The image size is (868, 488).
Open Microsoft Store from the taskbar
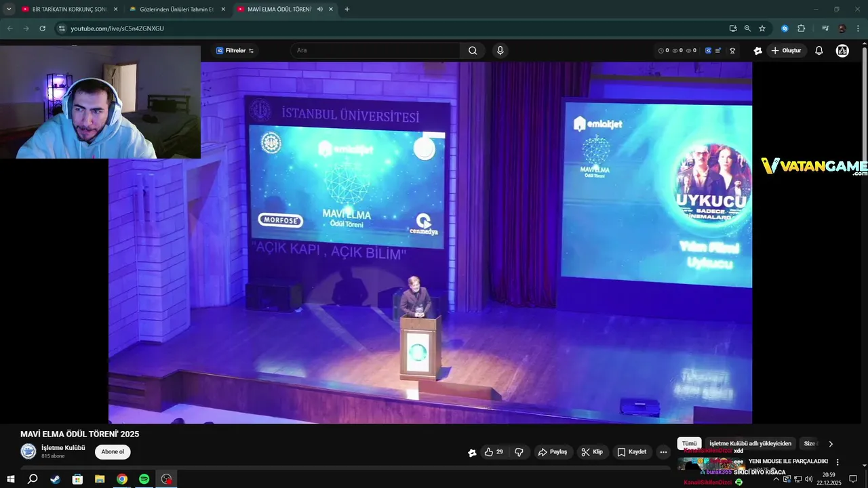click(x=77, y=479)
